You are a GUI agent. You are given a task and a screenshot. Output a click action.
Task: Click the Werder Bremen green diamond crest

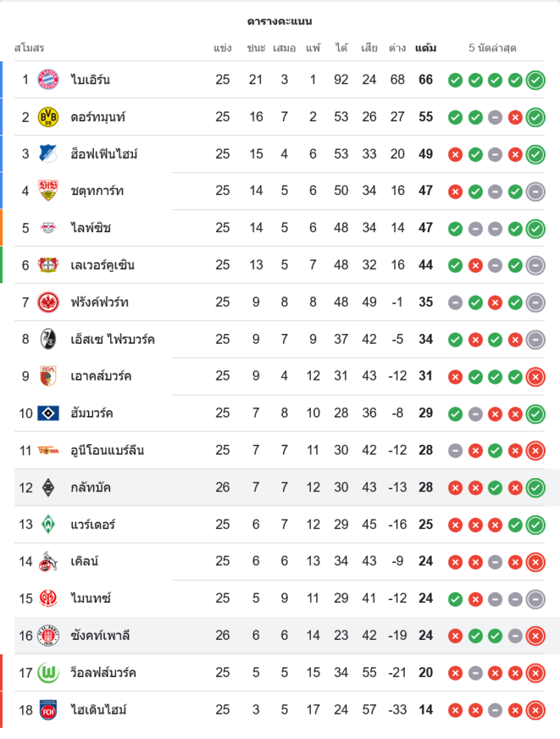(48, 525)
